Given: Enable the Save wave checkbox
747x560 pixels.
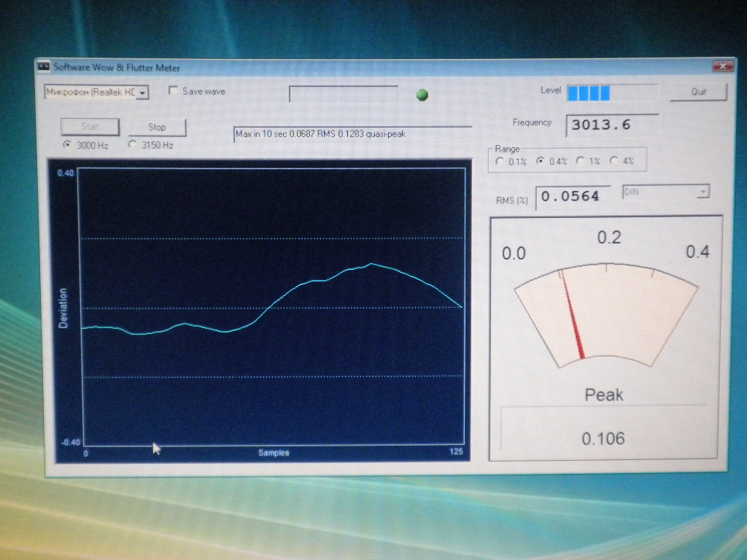Looking at the screenshot, I should [x=174, y=91].
